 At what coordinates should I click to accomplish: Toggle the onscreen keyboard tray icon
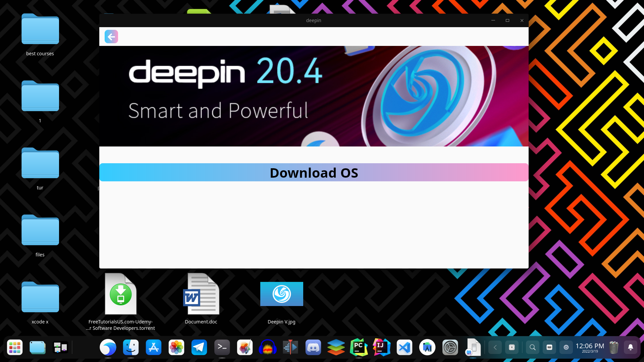[549, 348]
